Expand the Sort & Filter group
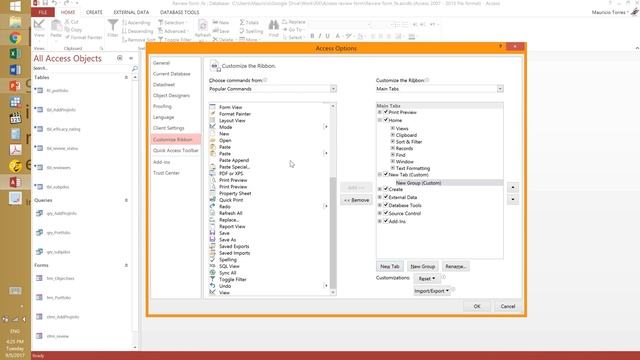This screenshot has width=640, height=360. [393, 142]
